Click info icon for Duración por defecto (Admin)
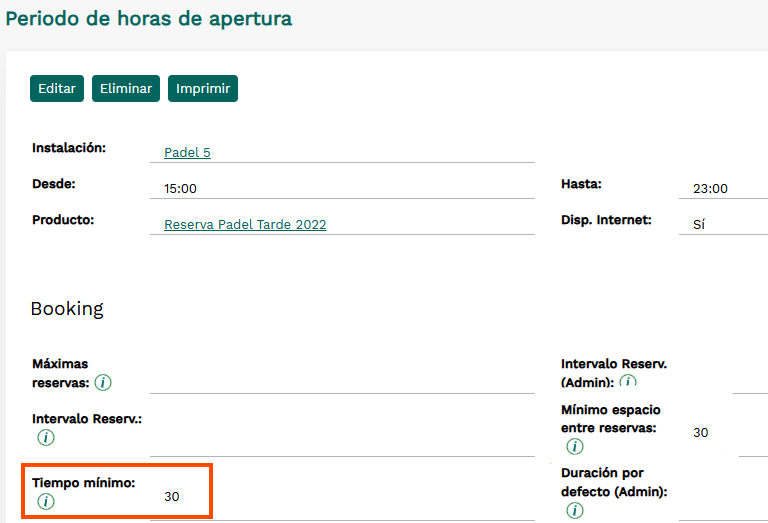The width and height of the screenshot is (768, 523). click(574, 510)
